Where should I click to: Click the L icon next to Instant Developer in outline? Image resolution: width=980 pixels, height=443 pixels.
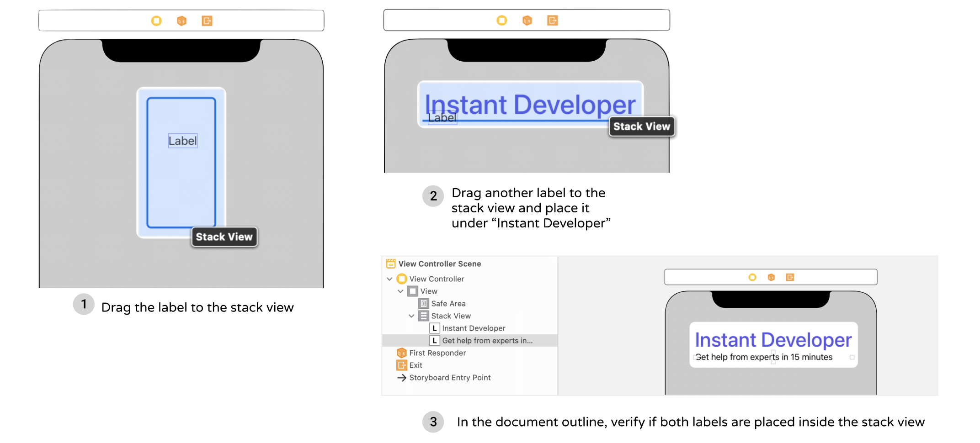point(435,328)
